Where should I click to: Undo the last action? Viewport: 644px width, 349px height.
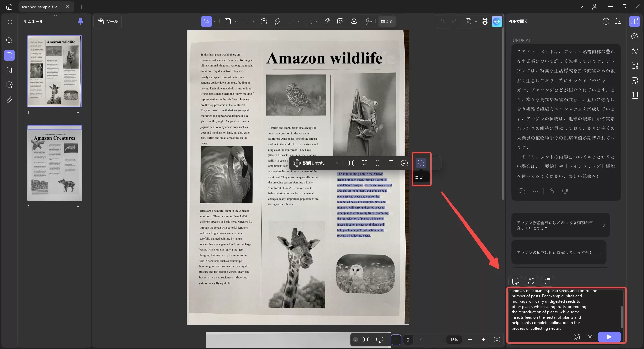pyautogui.click(x=442, y=21)
